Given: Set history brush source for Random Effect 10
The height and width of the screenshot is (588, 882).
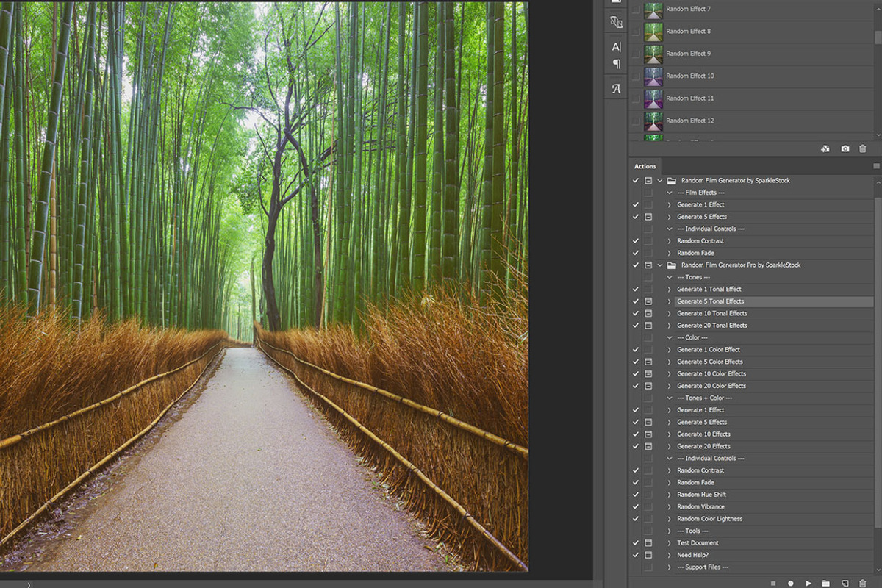Looking at the screenshot, I should point(635,76).
